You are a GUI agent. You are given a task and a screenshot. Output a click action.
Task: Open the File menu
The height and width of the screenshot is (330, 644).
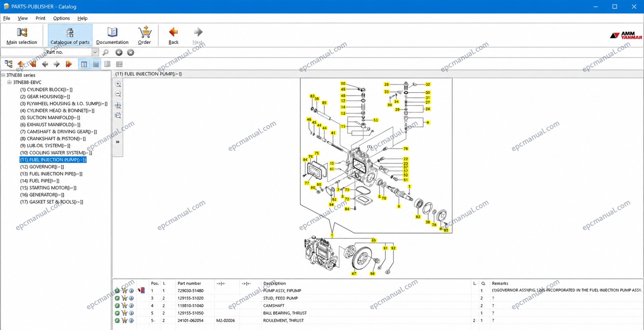coord(7,18)
